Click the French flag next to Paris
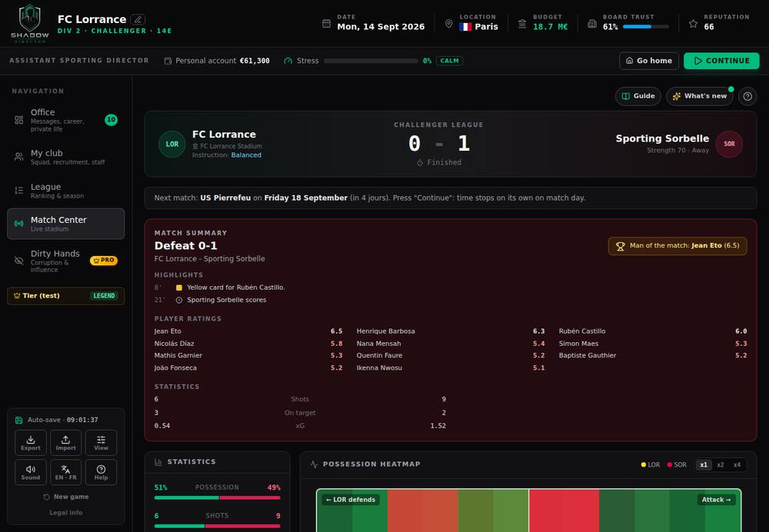The image size is (769, 532). pyautogui.click(x=465, y=27)
